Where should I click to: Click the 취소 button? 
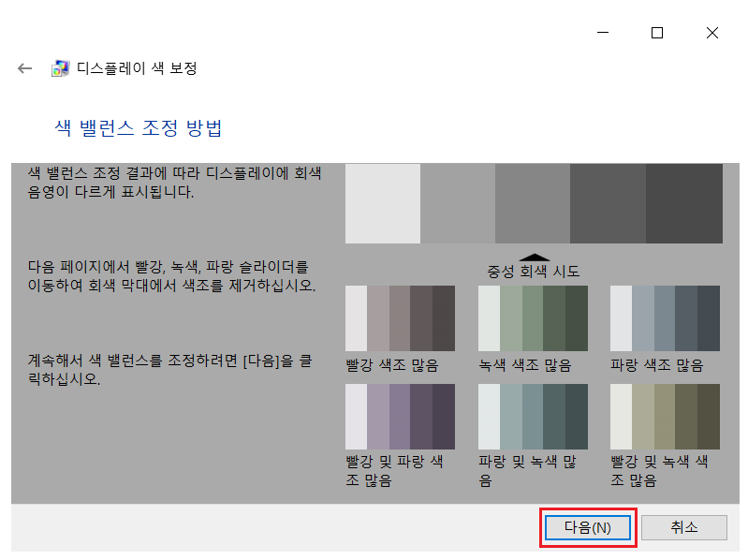(x=684, y=527)
